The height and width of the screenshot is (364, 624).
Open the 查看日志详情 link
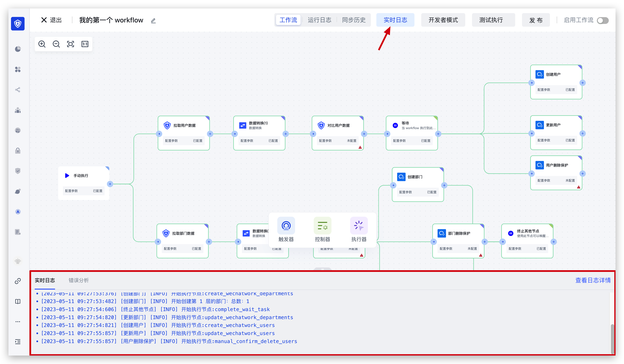593,280
